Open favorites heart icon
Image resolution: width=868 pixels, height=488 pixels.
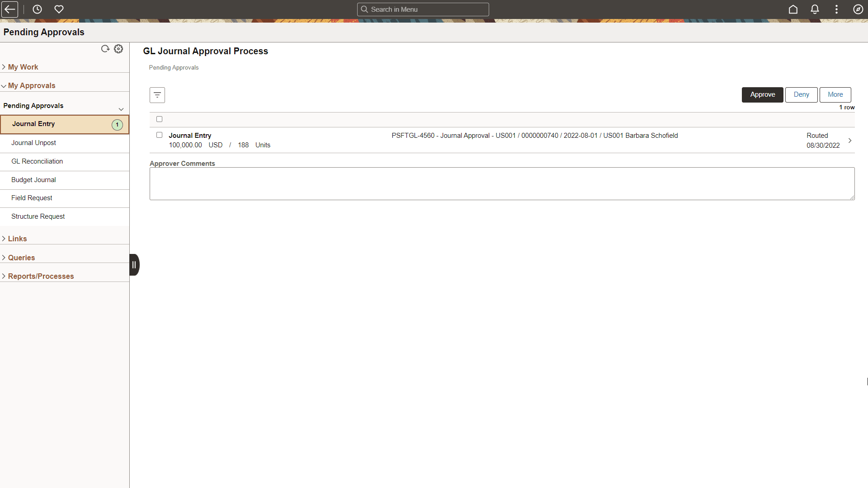(59, 9)
